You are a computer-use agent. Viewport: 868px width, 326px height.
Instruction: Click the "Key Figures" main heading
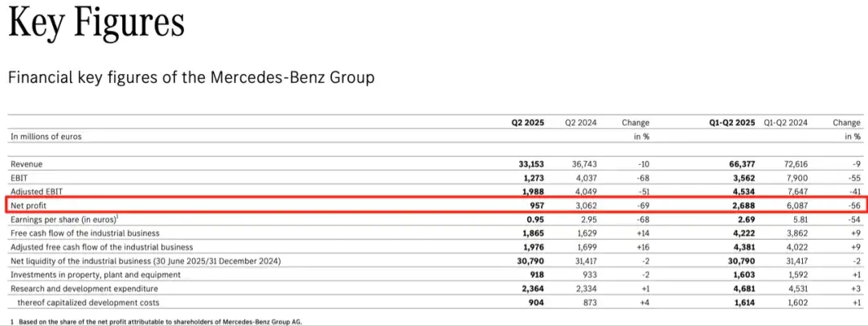[x=96, y=23]
